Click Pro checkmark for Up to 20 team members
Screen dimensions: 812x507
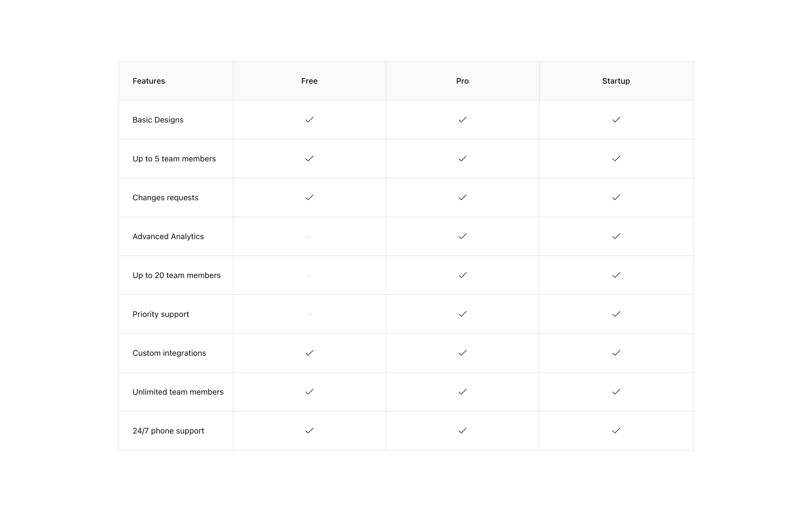pyautogui.click(x=462, y=275)
